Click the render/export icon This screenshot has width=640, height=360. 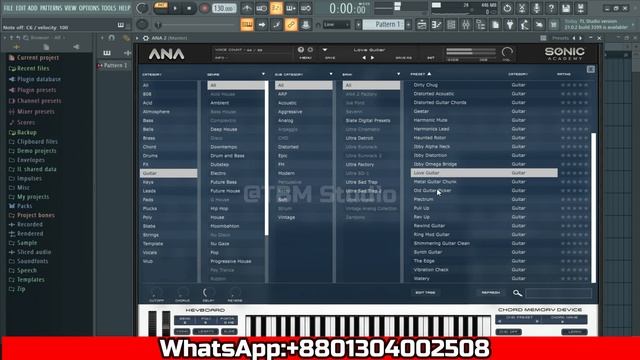pos(580,8)
